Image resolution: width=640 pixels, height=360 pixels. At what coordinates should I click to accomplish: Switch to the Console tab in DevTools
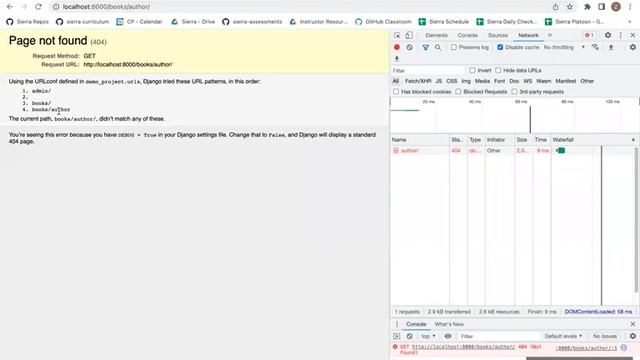click(x=467, y=36)
